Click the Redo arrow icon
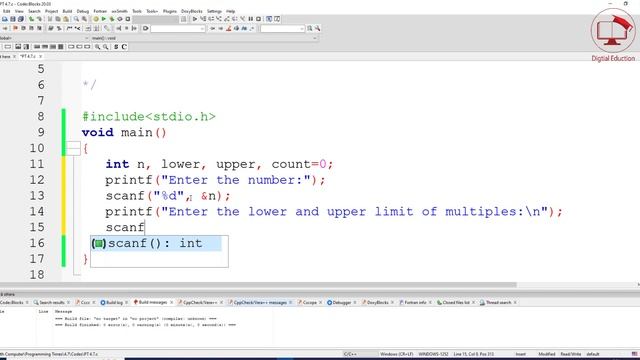The image size is (640, 360). 39,19
